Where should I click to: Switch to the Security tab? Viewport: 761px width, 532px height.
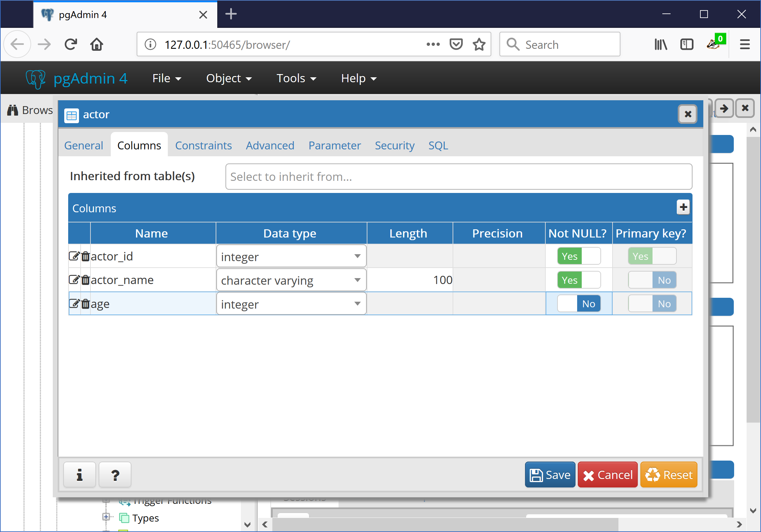[394, 145]
